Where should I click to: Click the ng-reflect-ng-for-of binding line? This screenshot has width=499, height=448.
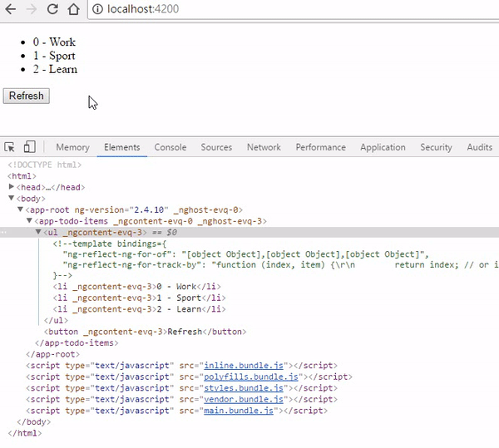click(245, 254)
